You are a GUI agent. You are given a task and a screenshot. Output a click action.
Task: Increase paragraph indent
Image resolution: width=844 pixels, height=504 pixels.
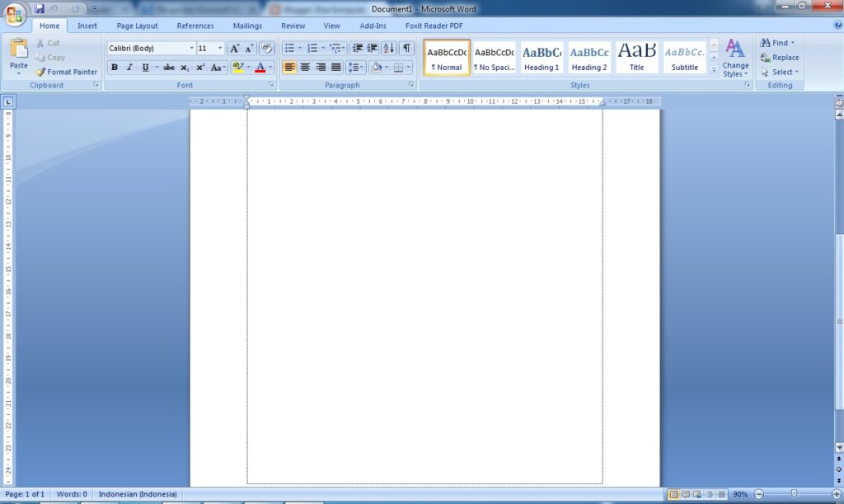coord(372,49)
